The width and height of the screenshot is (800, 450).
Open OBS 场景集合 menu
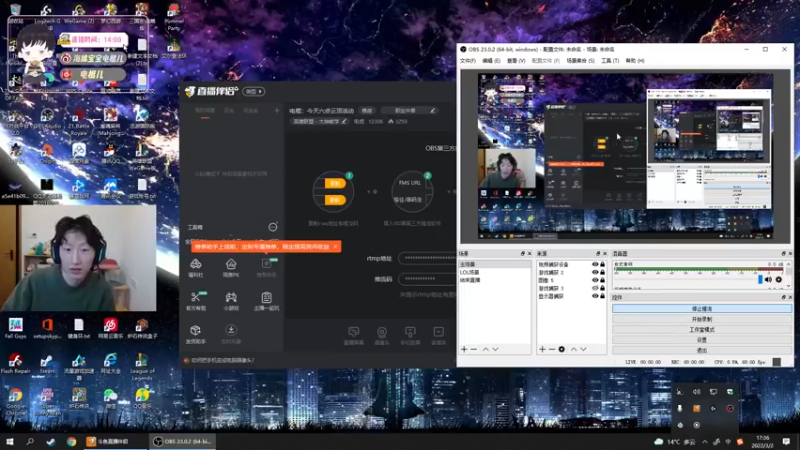point(580,61)
